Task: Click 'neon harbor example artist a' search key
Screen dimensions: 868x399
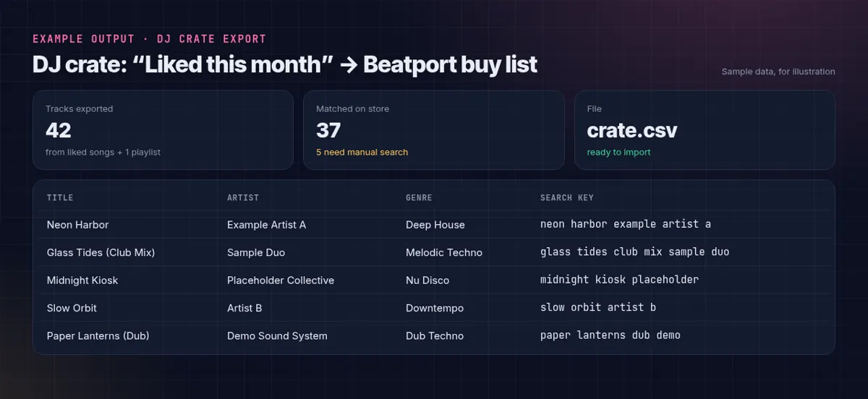Action: (626, 224)
